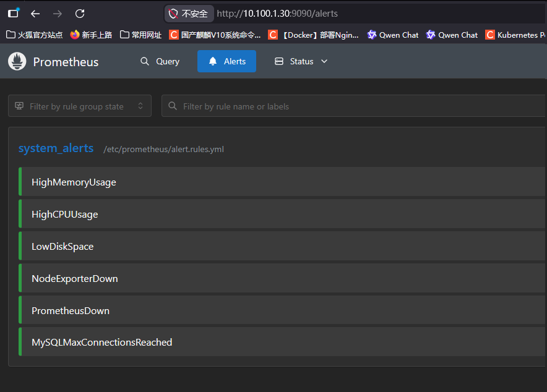Open the second Qwen Chat bookmark
The width and height of the screenshot is (547, 392).
(x=452, y=35)
